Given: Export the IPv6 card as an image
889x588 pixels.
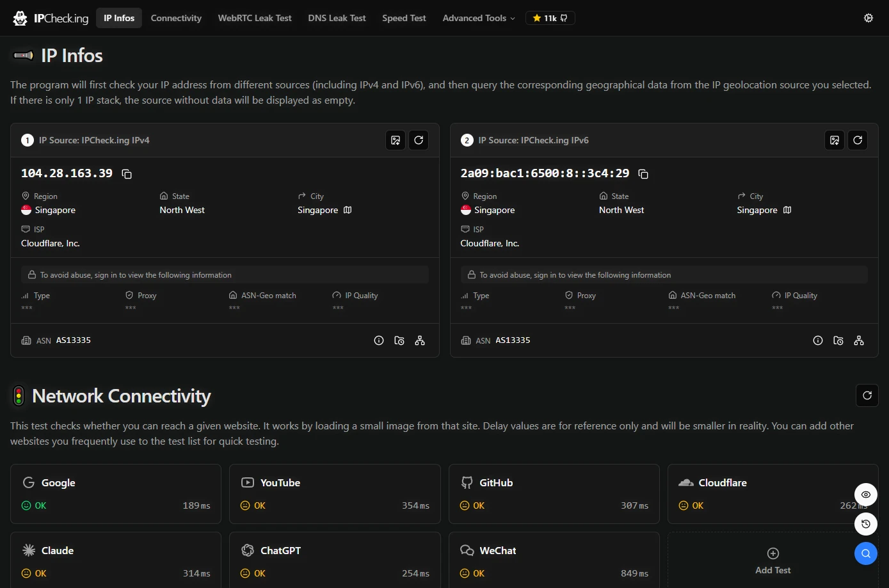Looking at the screenshot, I should pyautogui.click(x=835, y=140).
